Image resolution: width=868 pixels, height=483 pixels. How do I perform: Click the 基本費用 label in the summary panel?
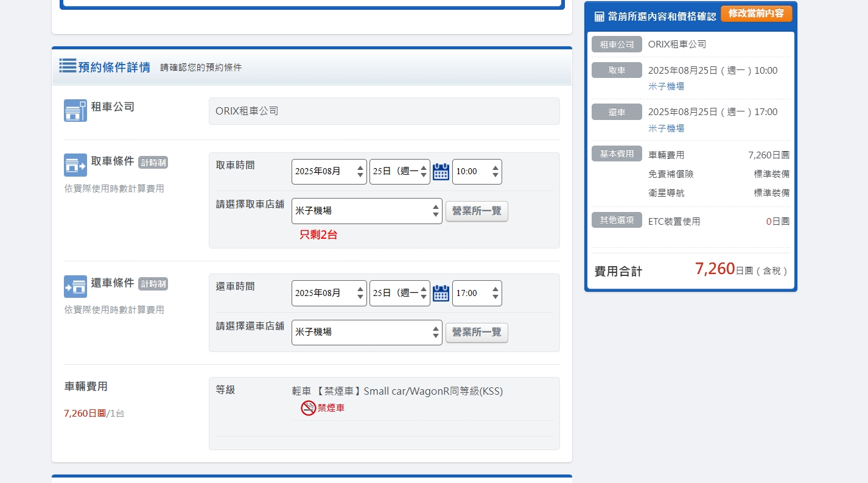coord(617,153)
